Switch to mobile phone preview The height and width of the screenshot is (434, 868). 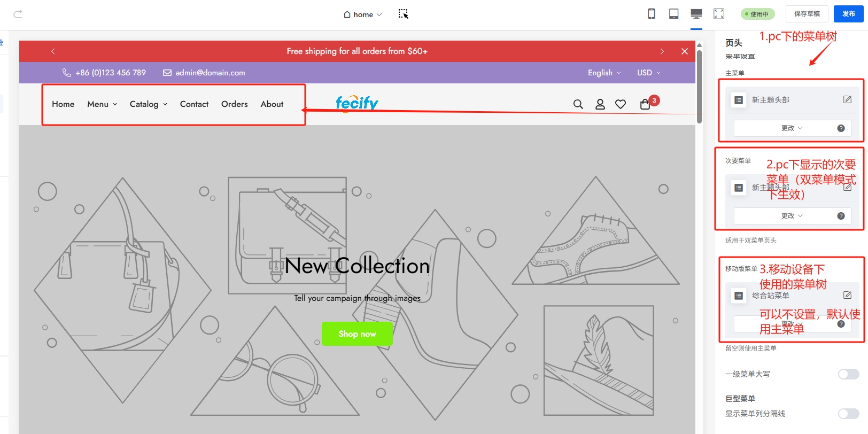pos(652,14)
